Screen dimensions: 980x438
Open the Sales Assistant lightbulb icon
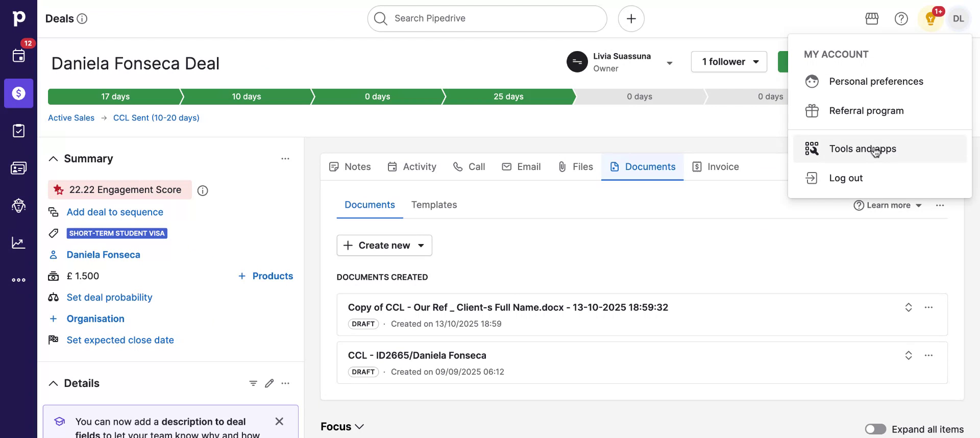pyautogui.click(x=930, y=19)
